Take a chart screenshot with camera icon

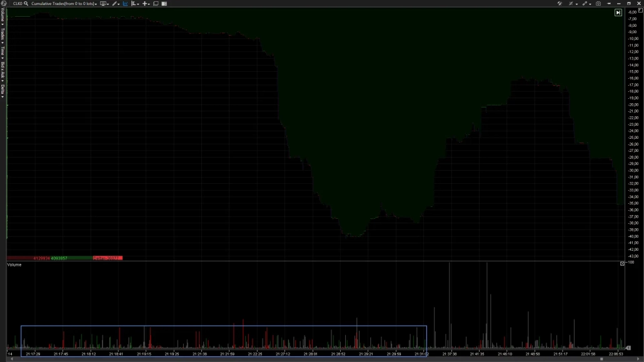pos(598,4)
